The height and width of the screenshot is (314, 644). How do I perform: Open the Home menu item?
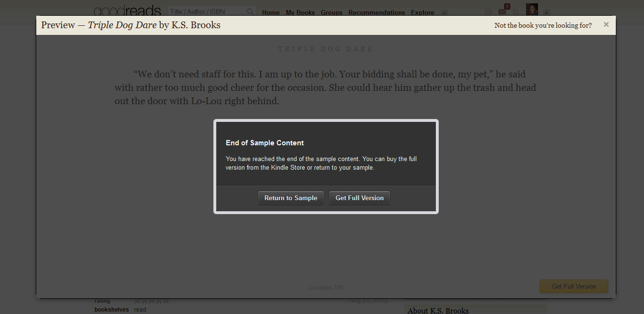(271, 12)
